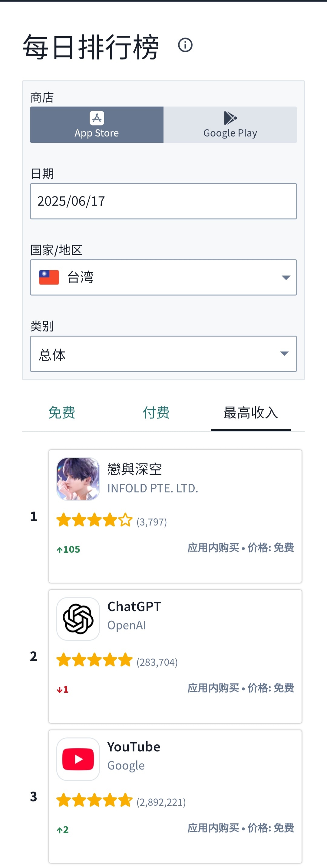
Task: Open the YouTube app icon
Action: (x=78, y=759)
